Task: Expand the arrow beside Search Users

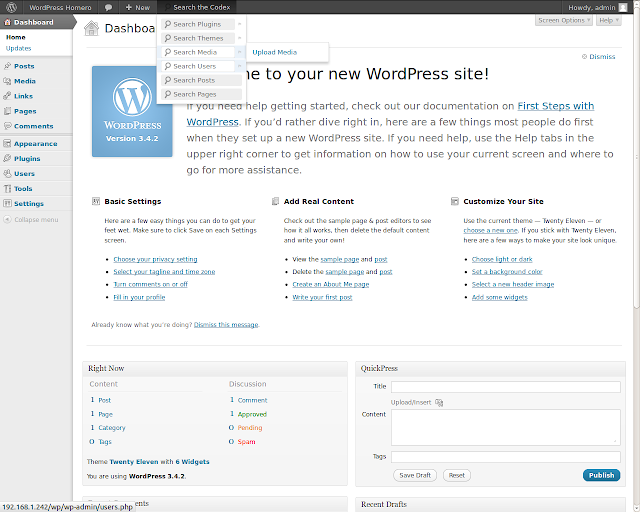Action: tap(240, 66)
